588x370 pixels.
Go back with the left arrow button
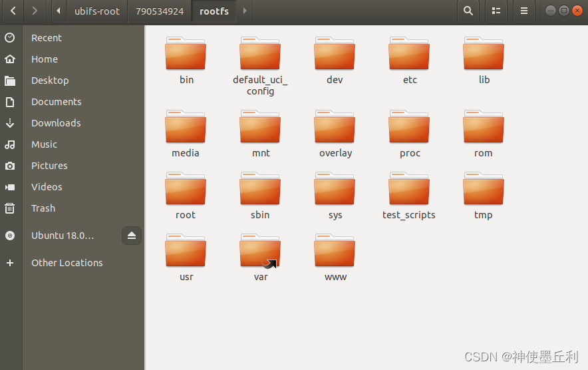click(x=13, y=11)
